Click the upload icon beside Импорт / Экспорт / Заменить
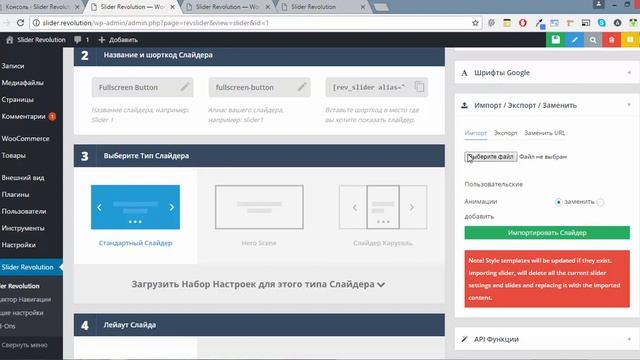Screen dimensions: 640x360 464,105
